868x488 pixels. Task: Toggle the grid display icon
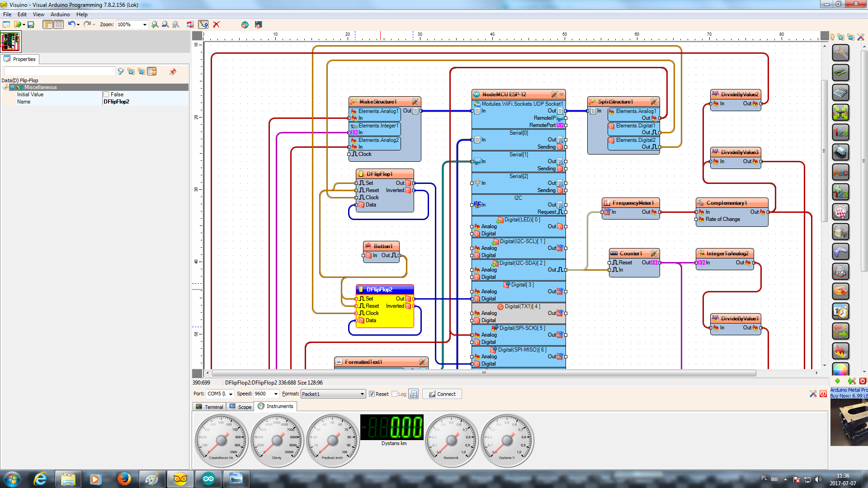(59, 24)
